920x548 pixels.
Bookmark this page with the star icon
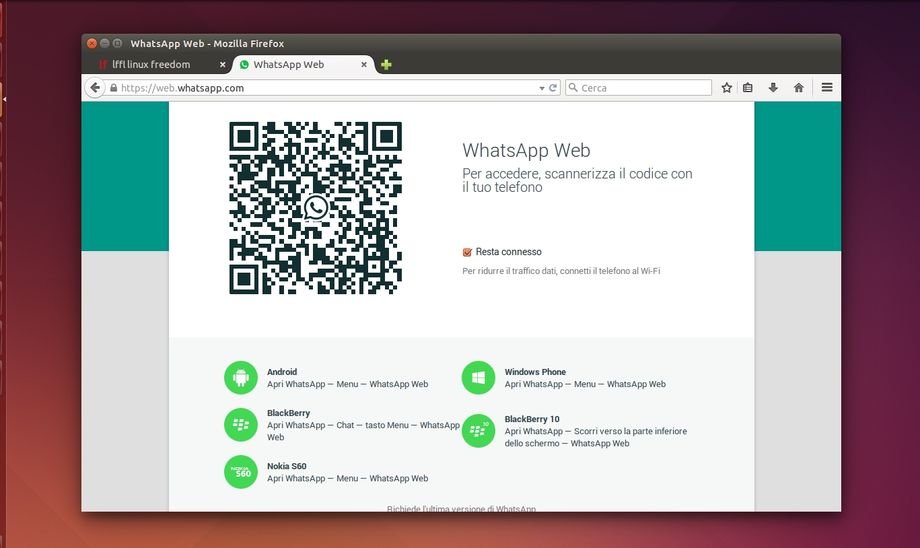pyautogui.click(x=727, y=88)
